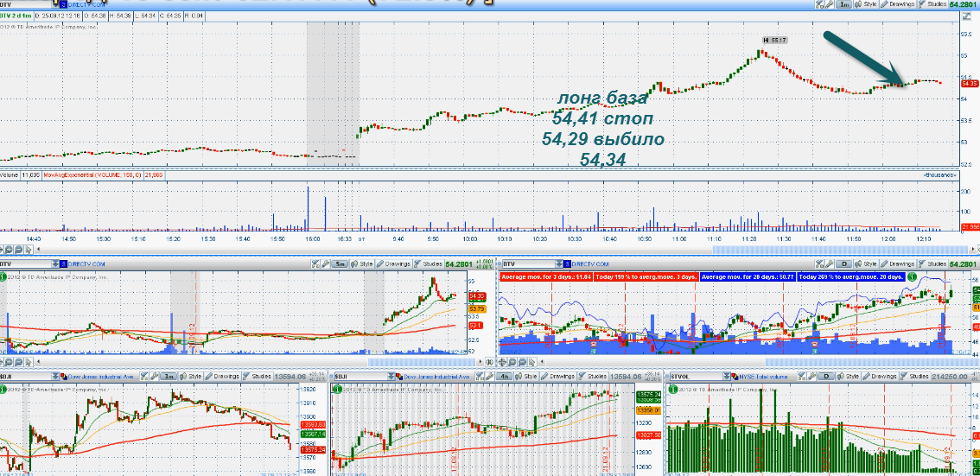Change 4h timeframe in $DJI chart
This screenshot has height=476, width=980.
pos(505,376)
